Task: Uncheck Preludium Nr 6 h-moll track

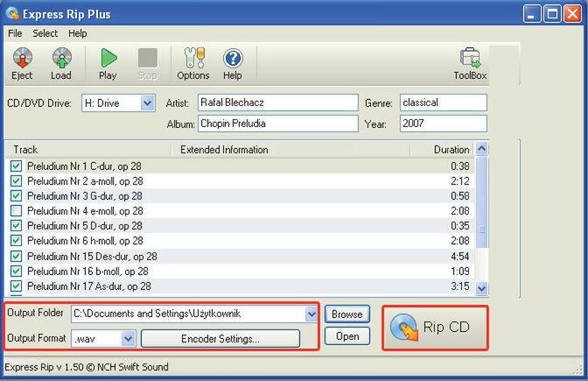Action: (16, 241)
